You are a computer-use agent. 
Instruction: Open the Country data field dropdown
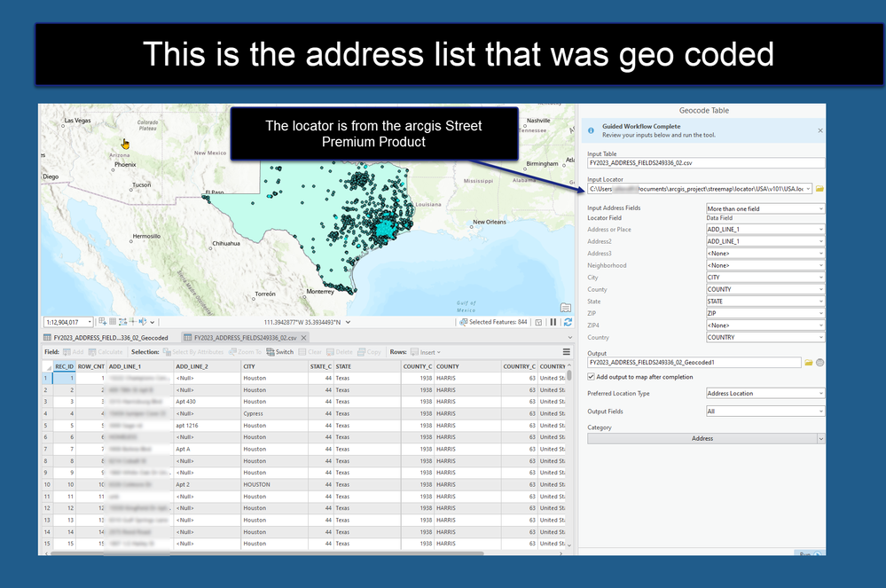[x=765, y=337]
